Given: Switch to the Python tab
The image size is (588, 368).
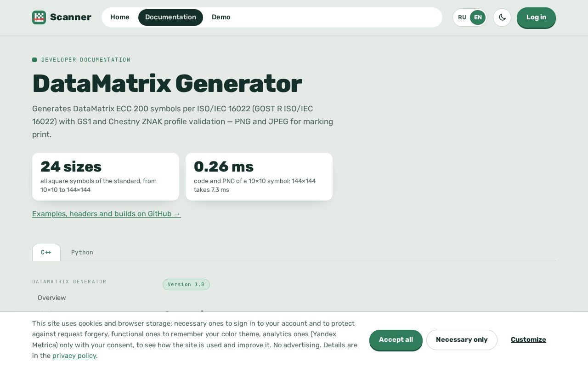Looking at the screenshot, I should (x=82, y=253).
